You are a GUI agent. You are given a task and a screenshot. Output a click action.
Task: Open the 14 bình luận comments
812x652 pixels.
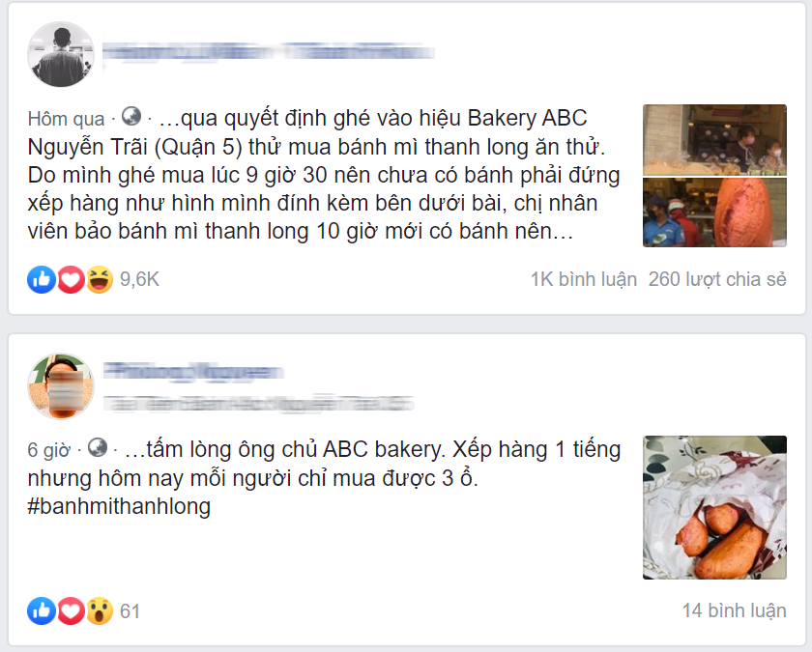pyautogui.click(x=735, y=610)
